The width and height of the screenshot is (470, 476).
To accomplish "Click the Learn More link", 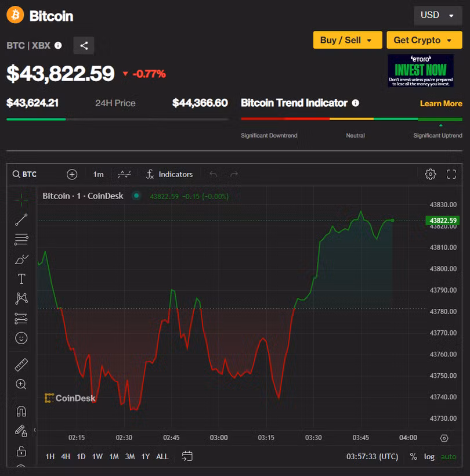I will (441, 103).
